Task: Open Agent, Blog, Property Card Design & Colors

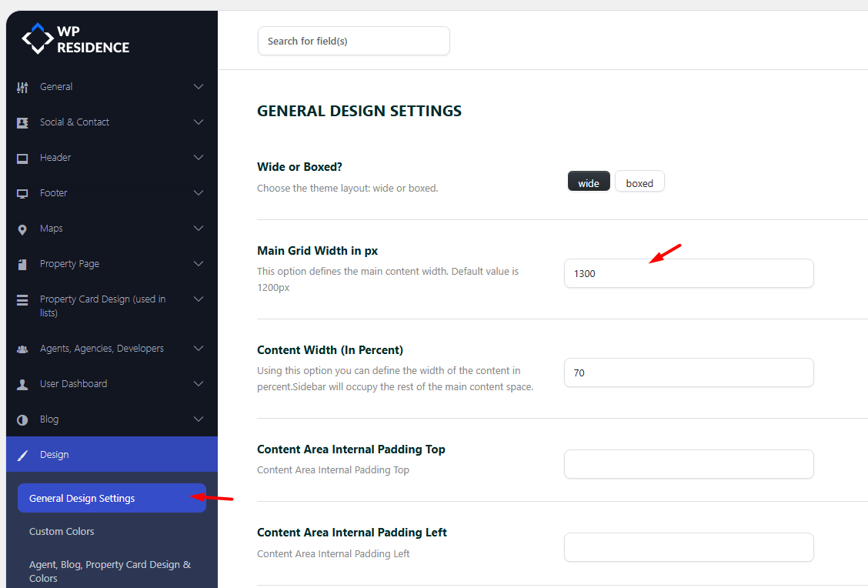Action: pos(110,571)
